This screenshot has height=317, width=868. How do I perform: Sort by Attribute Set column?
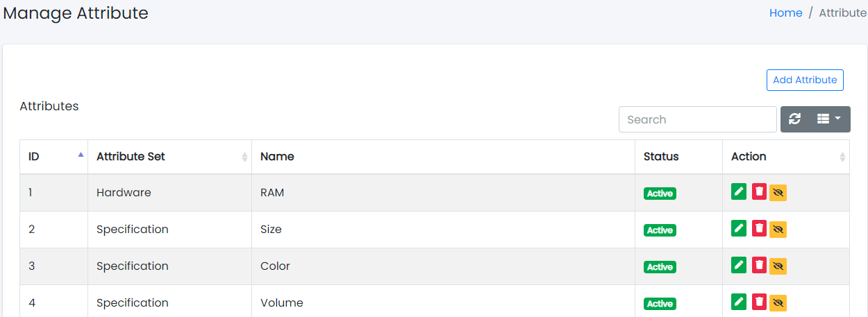(x=169, y=157)
